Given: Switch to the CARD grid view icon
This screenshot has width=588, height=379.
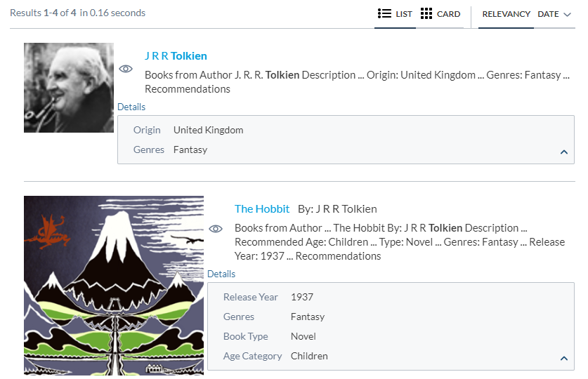Looking at the screenshot, I should pos(426,14).
